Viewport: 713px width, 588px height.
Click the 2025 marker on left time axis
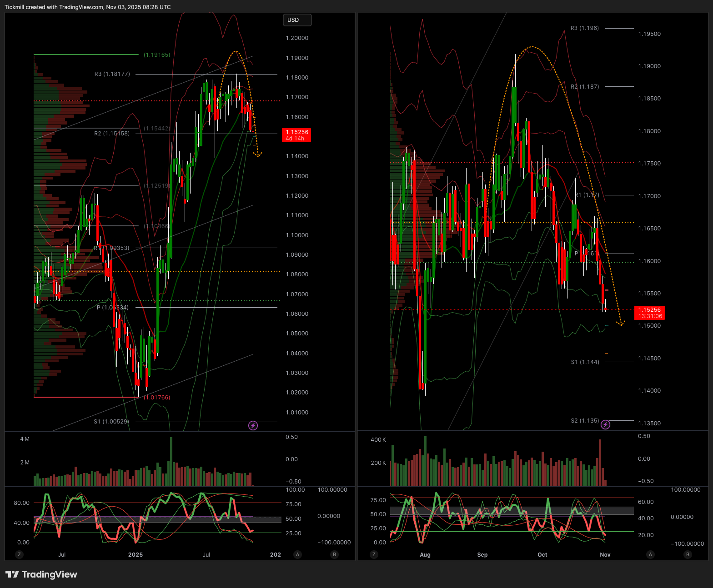tap(136, 555)
